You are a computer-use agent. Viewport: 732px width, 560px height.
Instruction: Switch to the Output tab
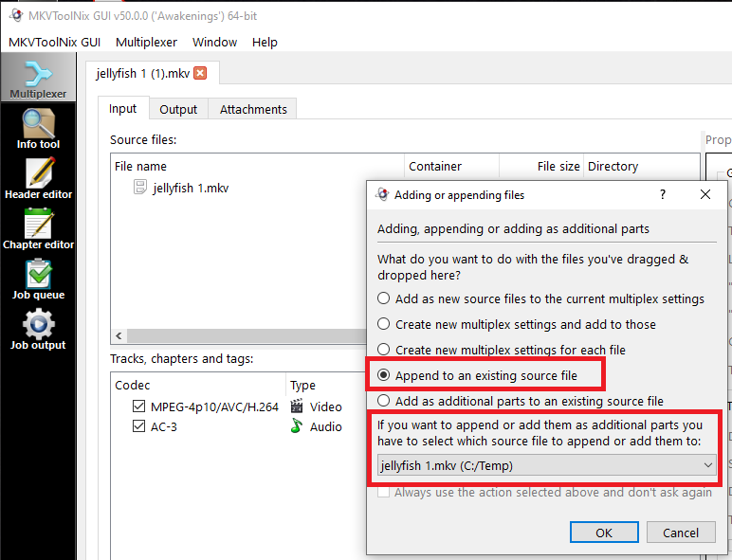pyautogui.click(x=178, y=109)
